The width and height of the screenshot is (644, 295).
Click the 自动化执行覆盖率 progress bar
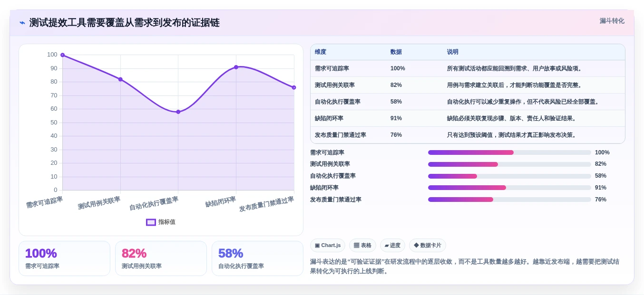(x=509, y=176)
